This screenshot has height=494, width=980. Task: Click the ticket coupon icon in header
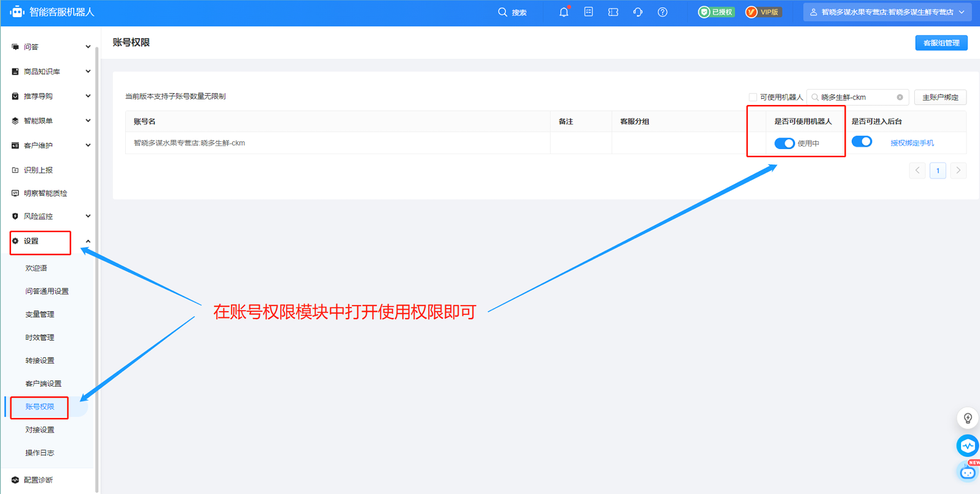pyautogui.click(x=613, y=12)
